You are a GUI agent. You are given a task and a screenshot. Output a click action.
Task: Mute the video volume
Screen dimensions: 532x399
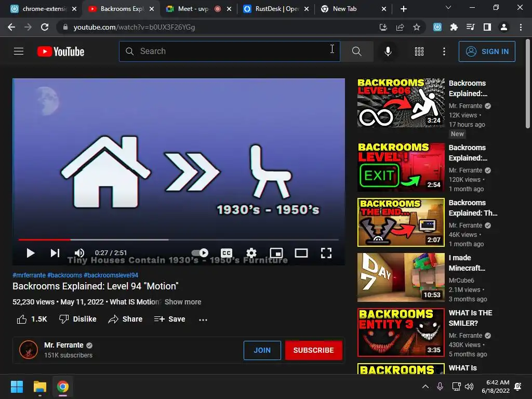(x=79, y=253)
